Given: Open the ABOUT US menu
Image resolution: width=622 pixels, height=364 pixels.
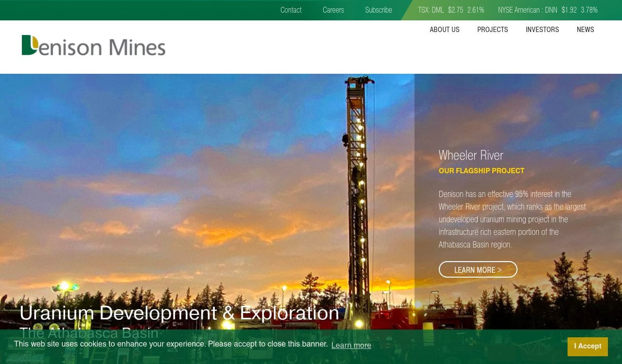Looking at the screenshot, I should 444,30.
